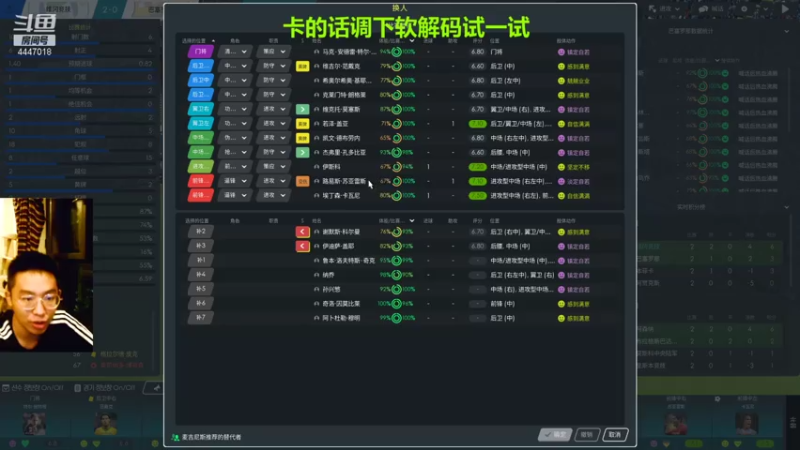Click condition ring for 克莱门特·朗格莱
This screenshot has height=450, width=800.
click(x=396, y=95)
